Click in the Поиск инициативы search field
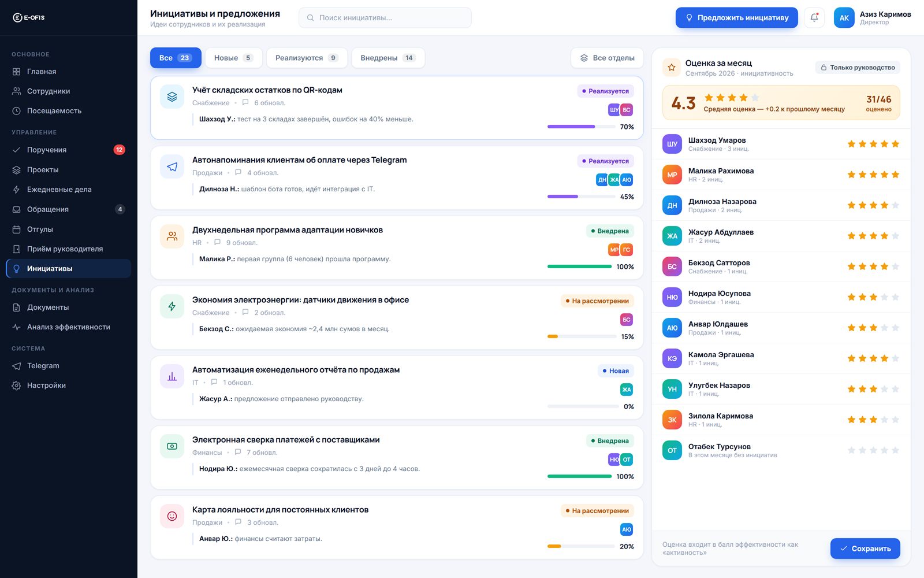The image size is (924, 578). click(x=385, y=17)
